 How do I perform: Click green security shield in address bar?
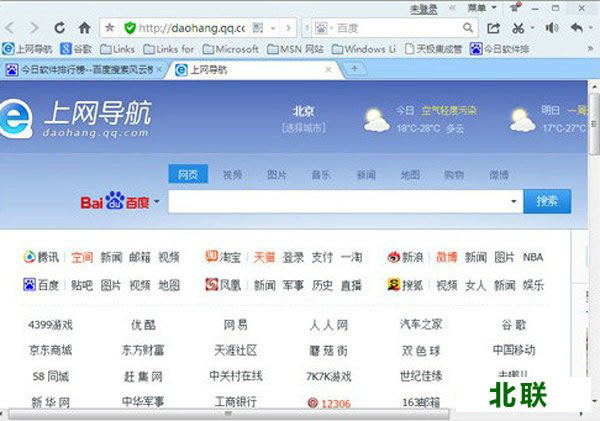coord(130,28)
